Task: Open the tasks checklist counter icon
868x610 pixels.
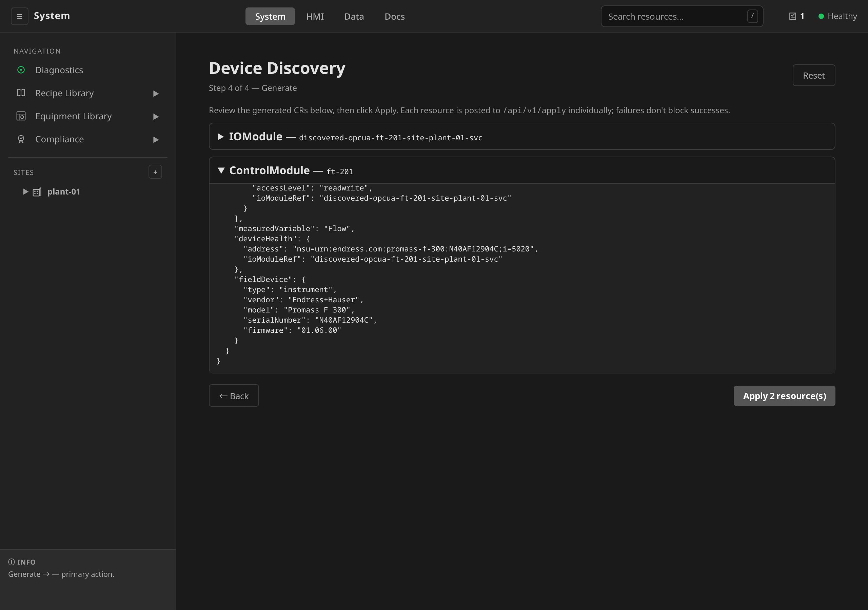Action: [792, 16]
